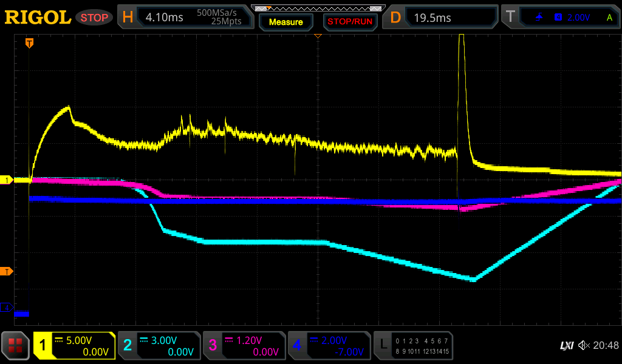The image size is (622, 364).
Task: Click the channel 1 ground marker
Action: click(7, 180)
